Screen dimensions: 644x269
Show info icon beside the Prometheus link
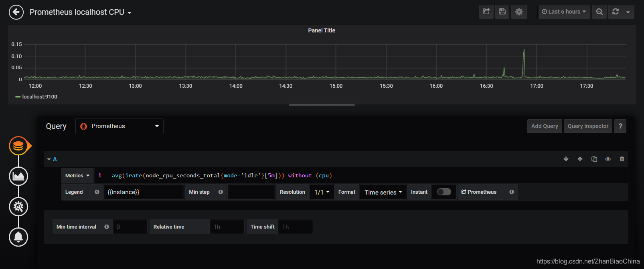pyautogui.click(x=512, y=192)
